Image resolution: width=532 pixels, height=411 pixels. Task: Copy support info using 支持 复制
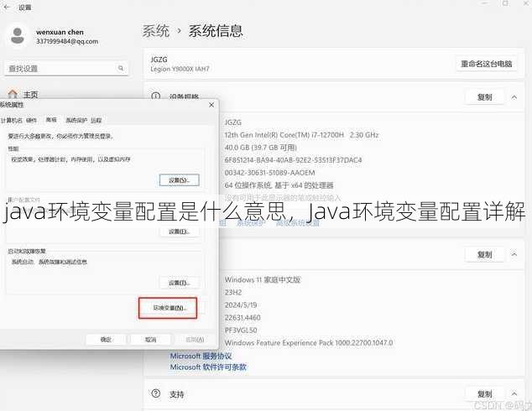[484, 393]
